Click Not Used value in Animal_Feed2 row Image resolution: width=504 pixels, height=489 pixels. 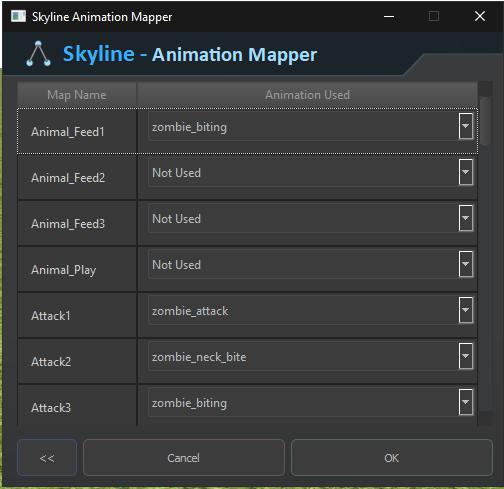point(176,173)
